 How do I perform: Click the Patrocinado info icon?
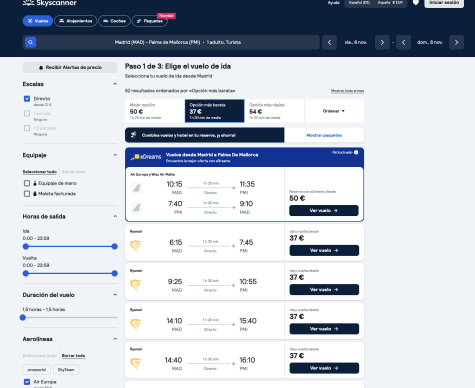(x=356, y=152)
